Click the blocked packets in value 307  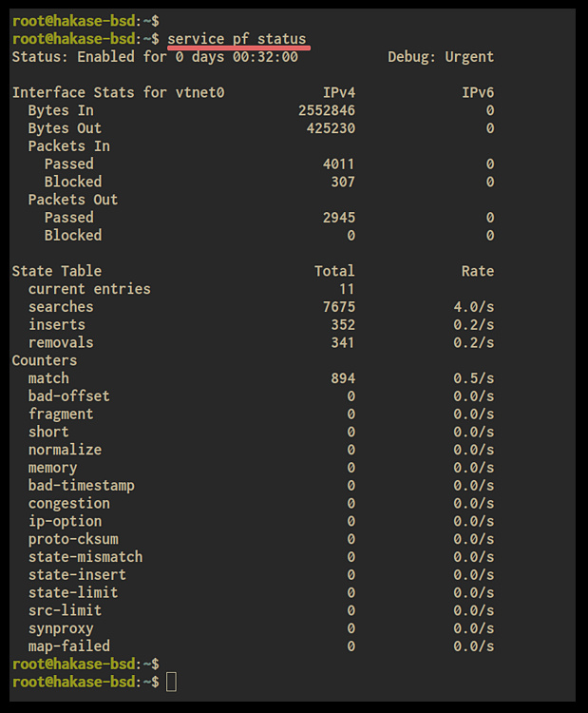tap(343, 182)
